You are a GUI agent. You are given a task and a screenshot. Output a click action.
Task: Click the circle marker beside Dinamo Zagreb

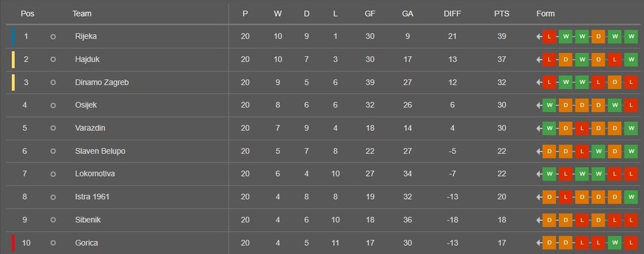53,83
